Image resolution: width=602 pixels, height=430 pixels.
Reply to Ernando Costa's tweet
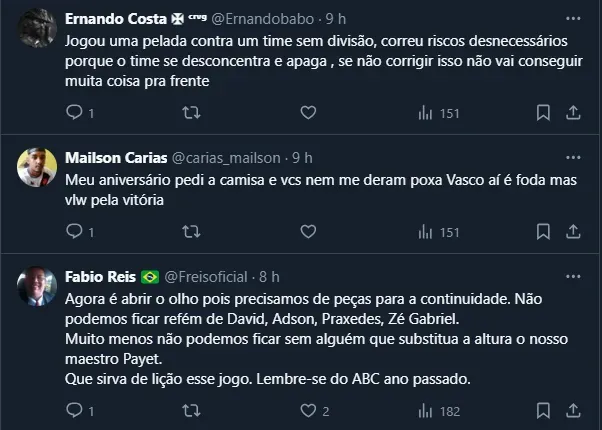(73, 113)
